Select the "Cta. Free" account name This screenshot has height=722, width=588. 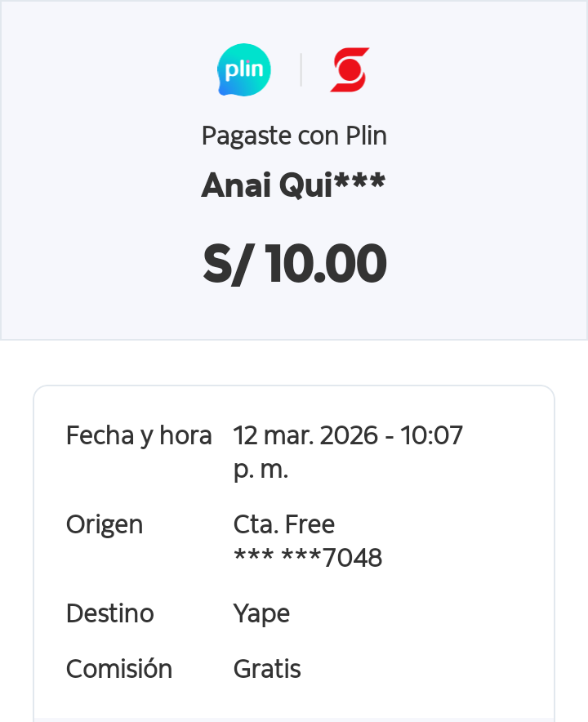pos(284,524)
